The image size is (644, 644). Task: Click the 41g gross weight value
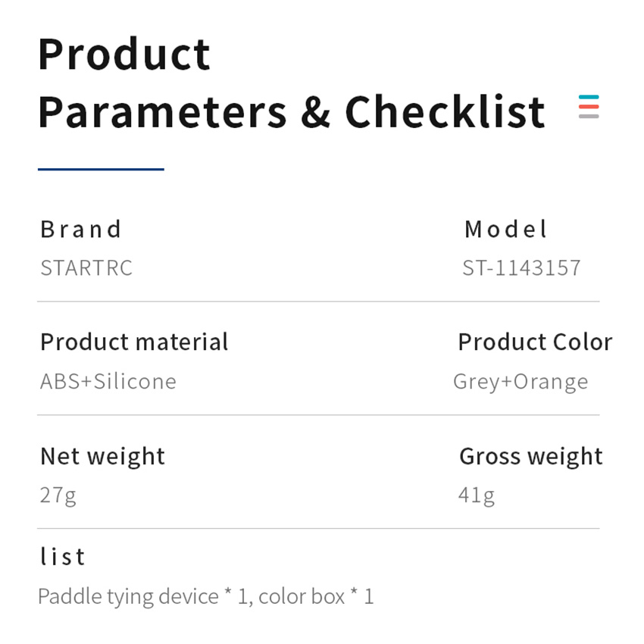coord(477,496)
